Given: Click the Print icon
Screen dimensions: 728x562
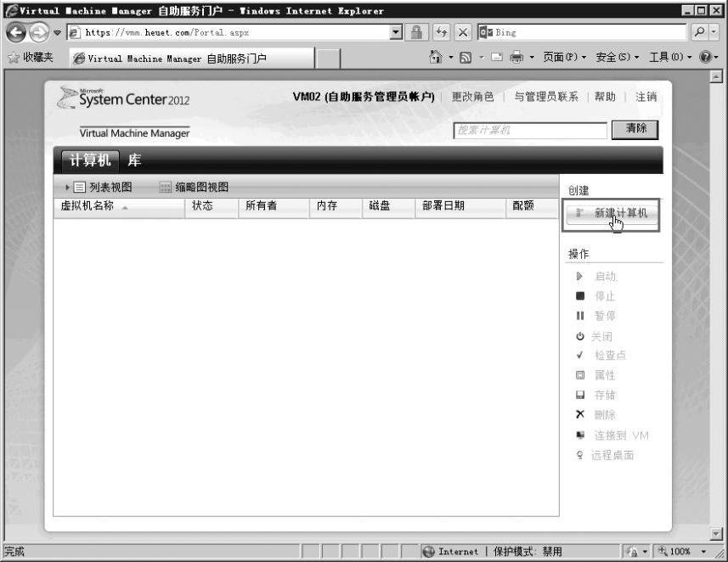Looking at the screenshot, I should point(516,57).
